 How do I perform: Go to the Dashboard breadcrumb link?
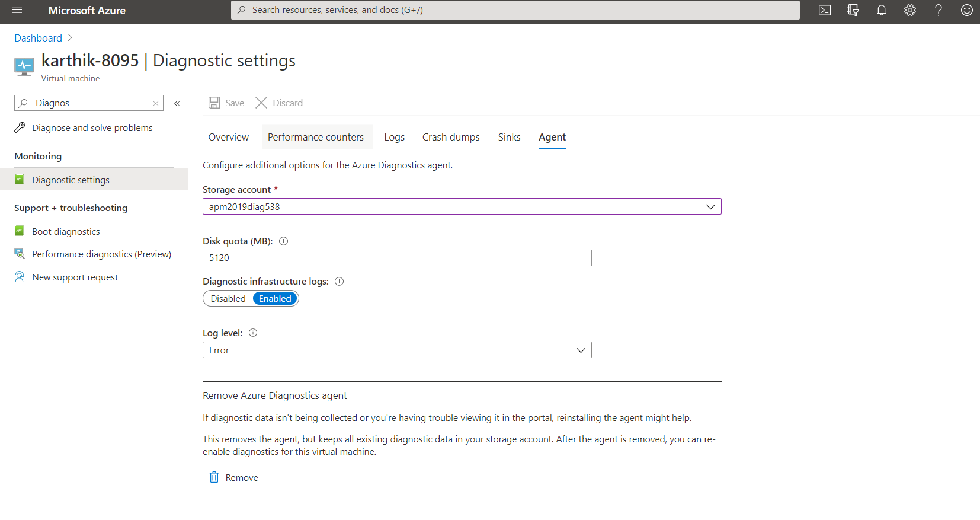coord(38,38)
